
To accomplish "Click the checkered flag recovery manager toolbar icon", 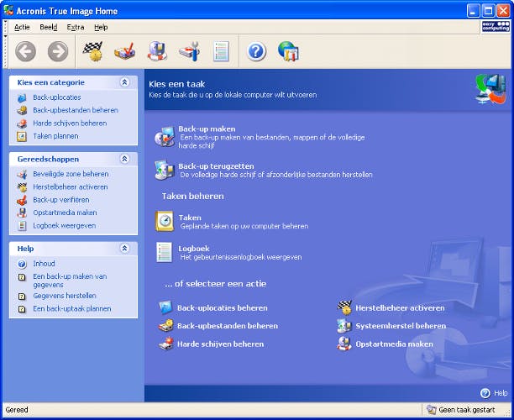I will (x=92, y=51).
